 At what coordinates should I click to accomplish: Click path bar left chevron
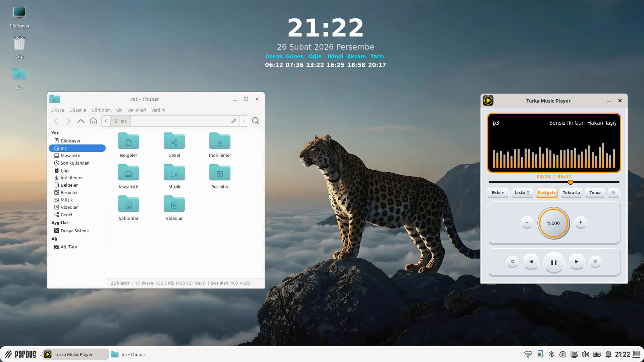pos(106,121)
